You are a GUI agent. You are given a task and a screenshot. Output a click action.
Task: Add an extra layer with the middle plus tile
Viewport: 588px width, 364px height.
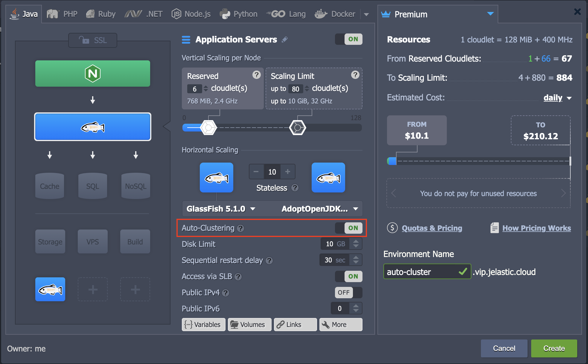click(93, 289)
